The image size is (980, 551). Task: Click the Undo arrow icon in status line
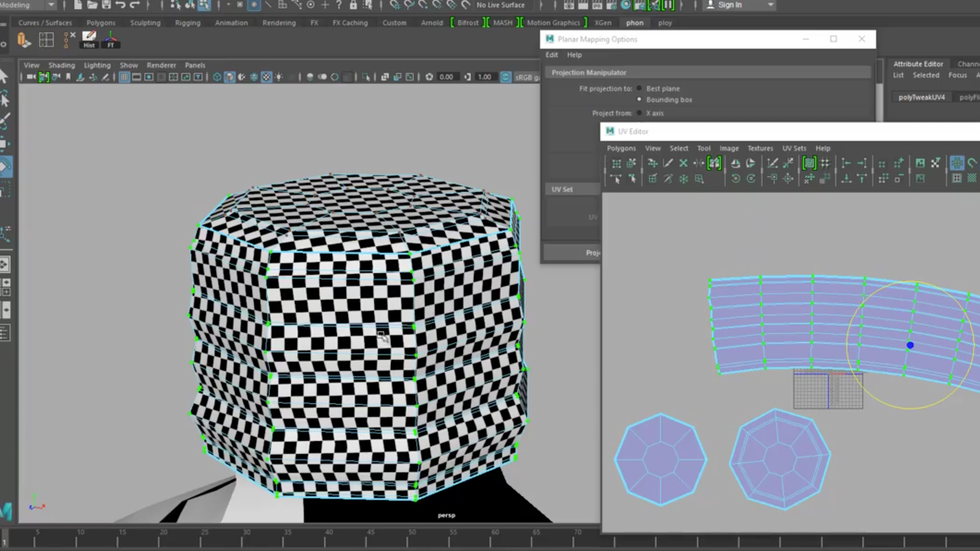click(121, 5)
